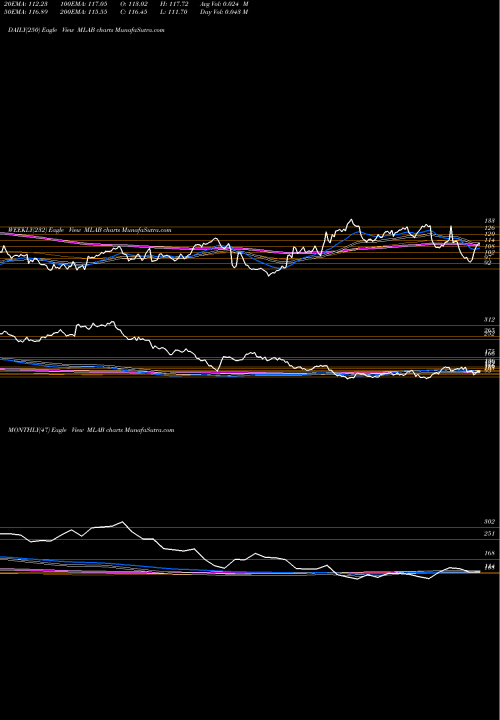Click the high price H: 117.72

(175, 4)
